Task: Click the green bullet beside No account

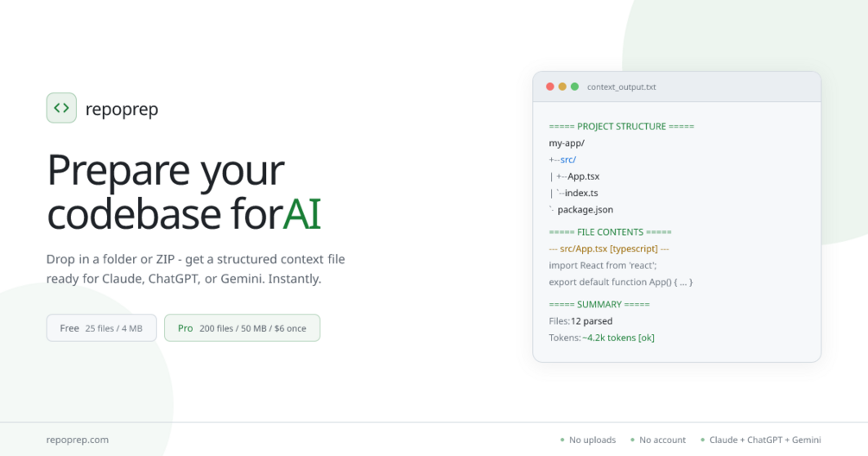Action: pyautogui.click(x=633, y=440)
